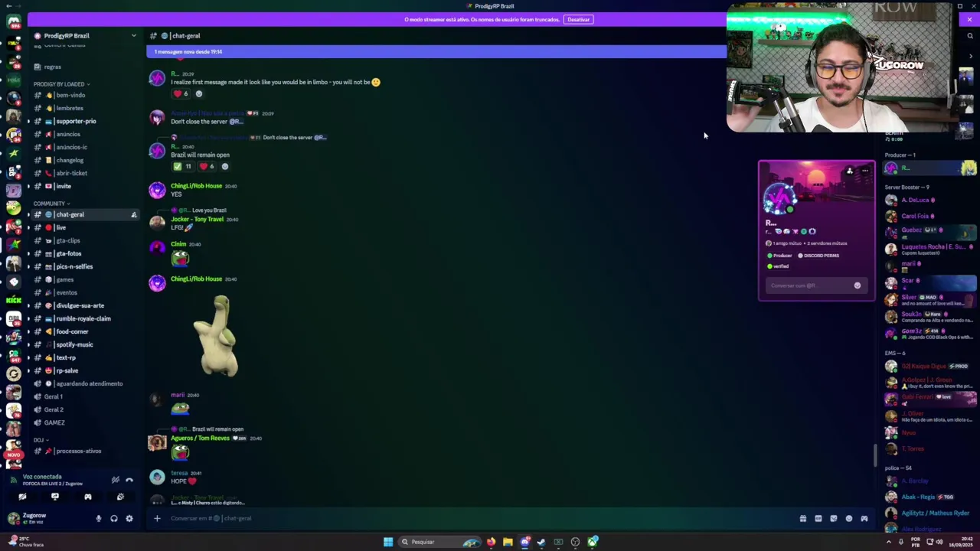
Task: Deafen audio with the headphones icon
Action: tap(114, 519)
